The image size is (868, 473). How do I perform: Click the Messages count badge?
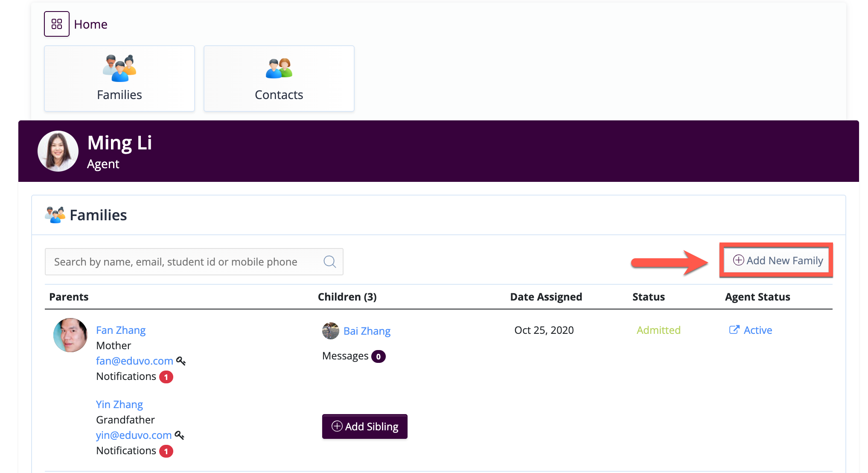coord(378,356)
